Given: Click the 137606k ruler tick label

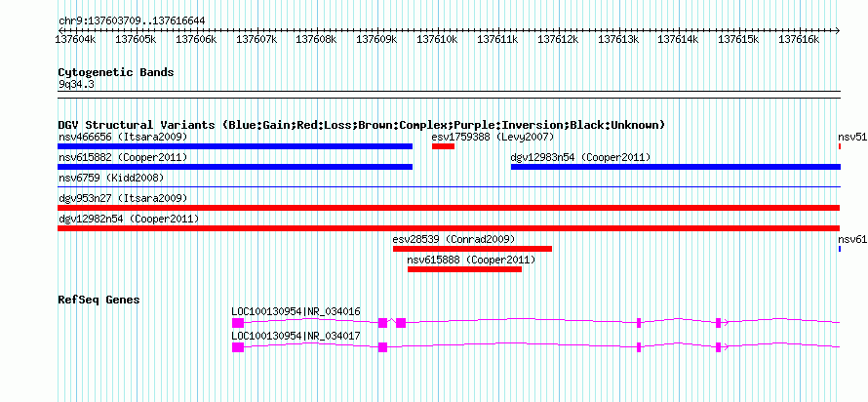Looking at the screenshot, I should tap(196, 39).
